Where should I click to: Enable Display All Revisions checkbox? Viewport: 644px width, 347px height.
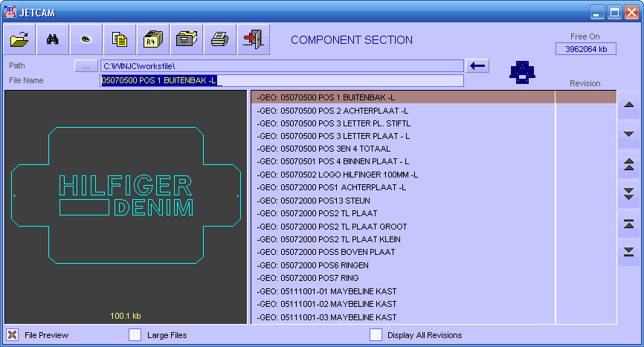coord(376,334)
